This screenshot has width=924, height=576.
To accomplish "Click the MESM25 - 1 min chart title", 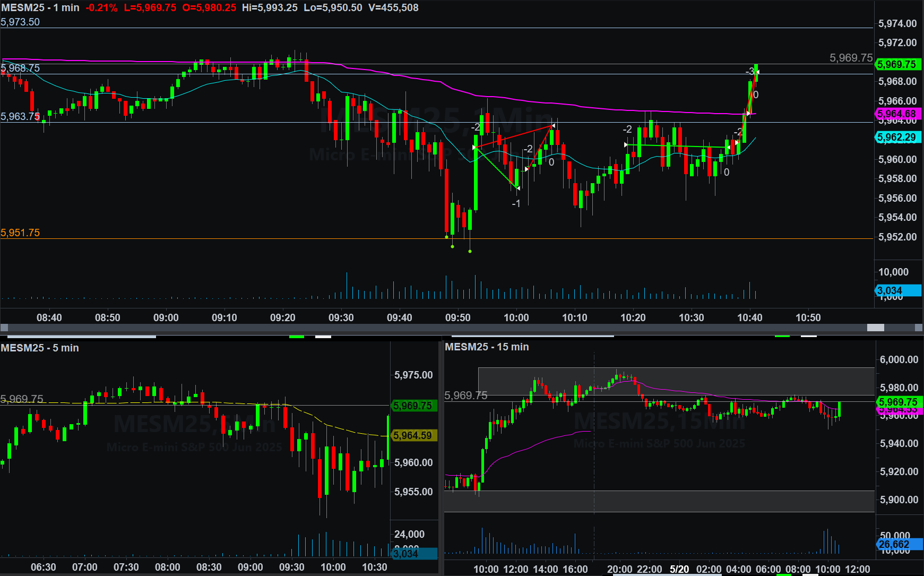I will click(40, 7).
